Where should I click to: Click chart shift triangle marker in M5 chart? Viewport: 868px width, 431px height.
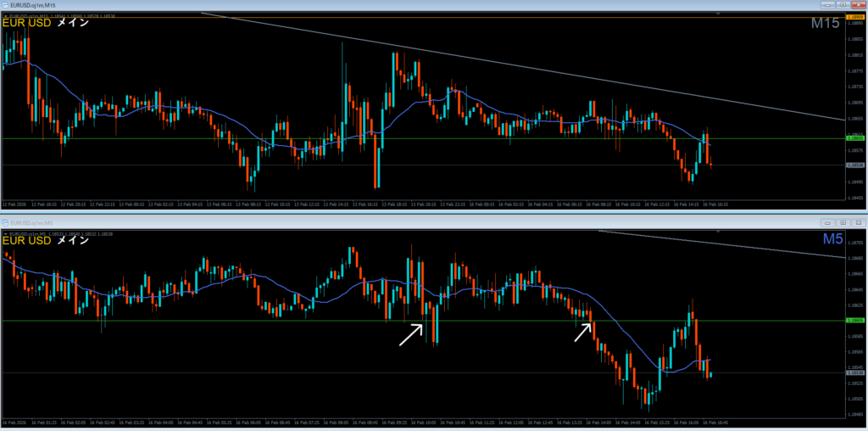click(x=718, y=231)
